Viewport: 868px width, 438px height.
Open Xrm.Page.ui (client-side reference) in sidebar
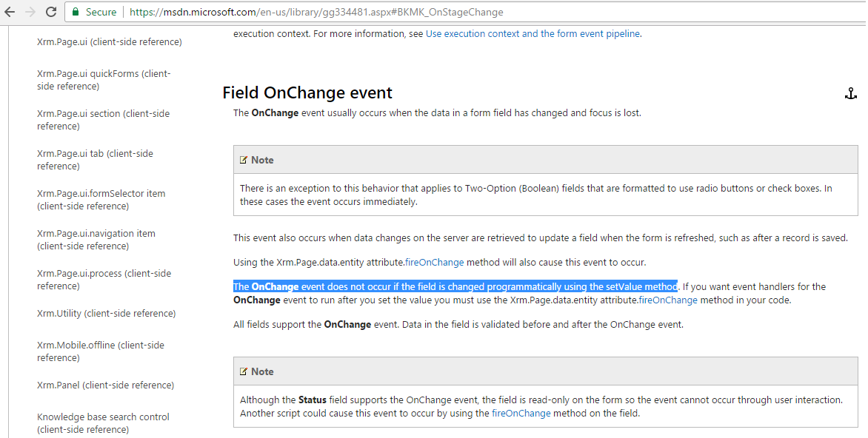click(110, 42)
